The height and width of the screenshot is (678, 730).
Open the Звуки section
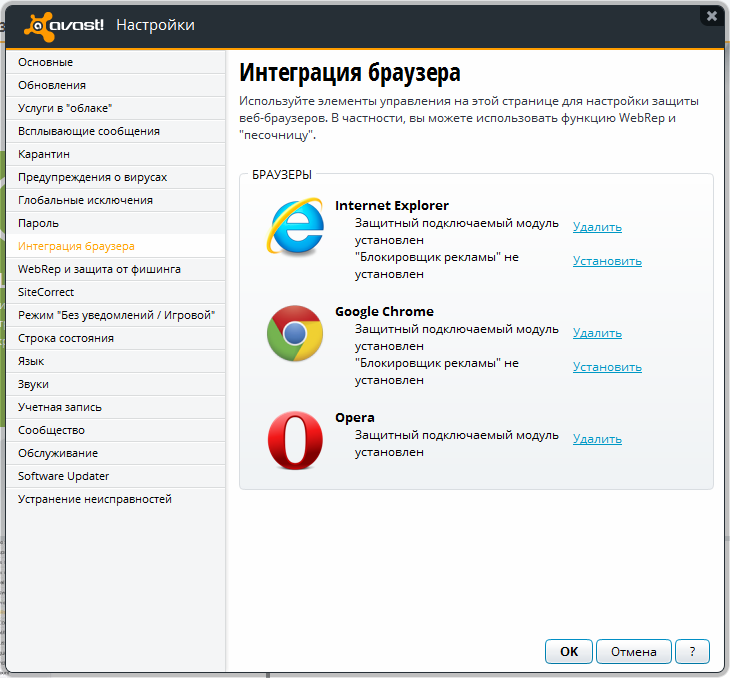(x=116, y=384)
